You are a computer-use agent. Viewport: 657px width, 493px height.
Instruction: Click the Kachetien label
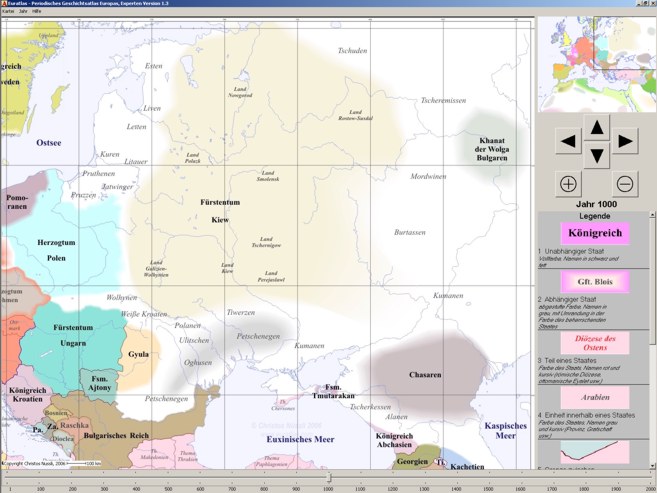click(467, 466)
